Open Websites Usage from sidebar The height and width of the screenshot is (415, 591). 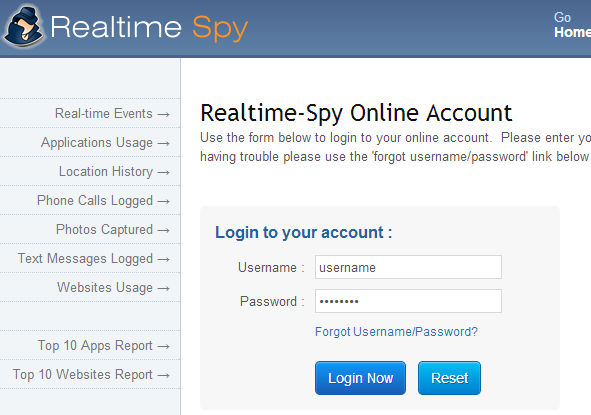(113, 288)
